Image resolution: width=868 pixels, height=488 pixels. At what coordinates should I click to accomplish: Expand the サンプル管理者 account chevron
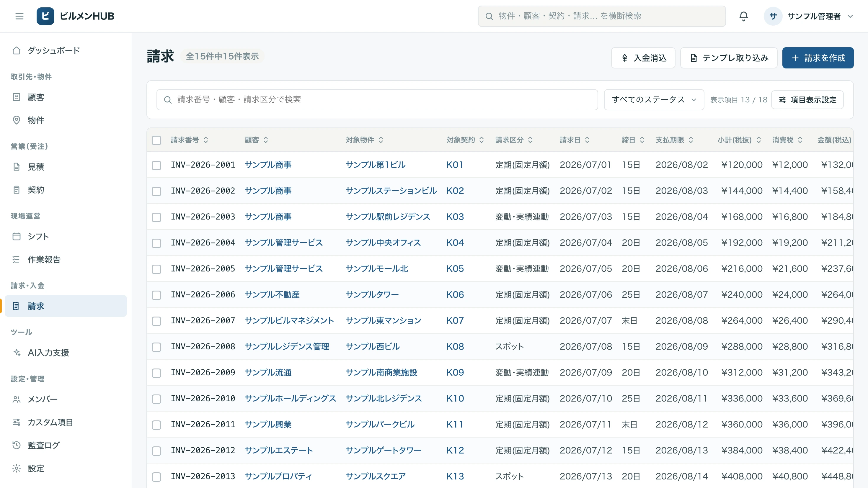tap(850, 16)
